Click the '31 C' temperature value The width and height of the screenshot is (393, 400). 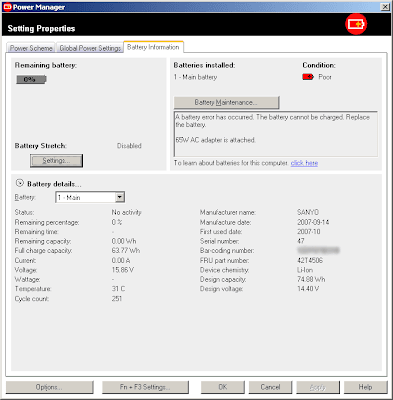pos(118,289)
